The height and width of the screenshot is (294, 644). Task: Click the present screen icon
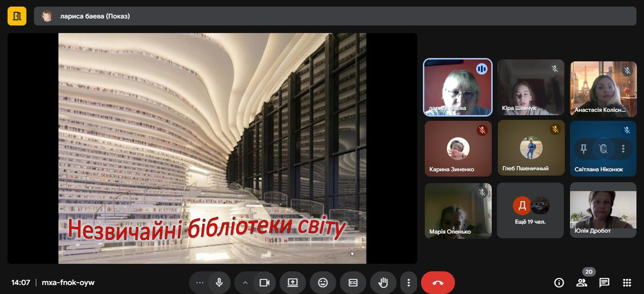(293, 283)
